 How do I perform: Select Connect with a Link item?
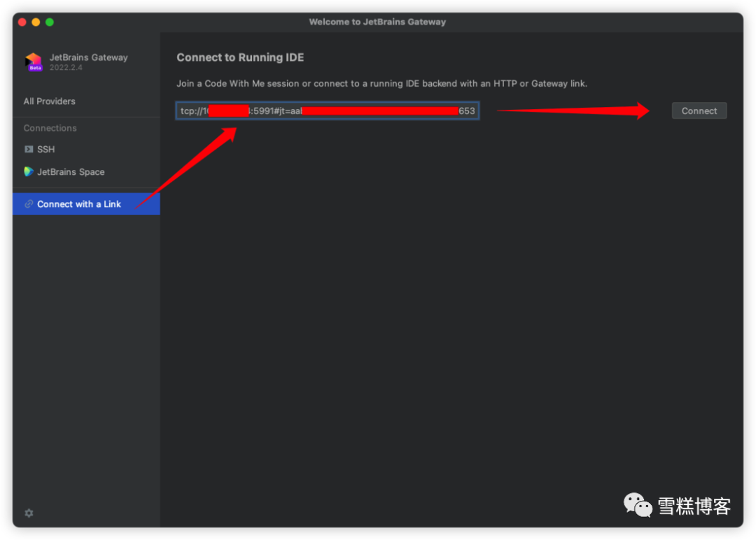pyautogui.click(x=86, y=204)
